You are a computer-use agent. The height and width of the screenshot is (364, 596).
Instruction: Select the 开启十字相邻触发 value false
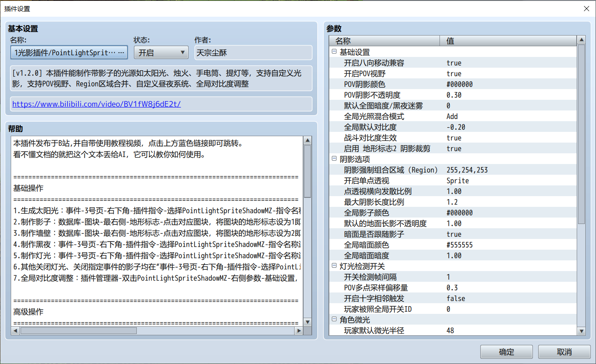(456, 298)
